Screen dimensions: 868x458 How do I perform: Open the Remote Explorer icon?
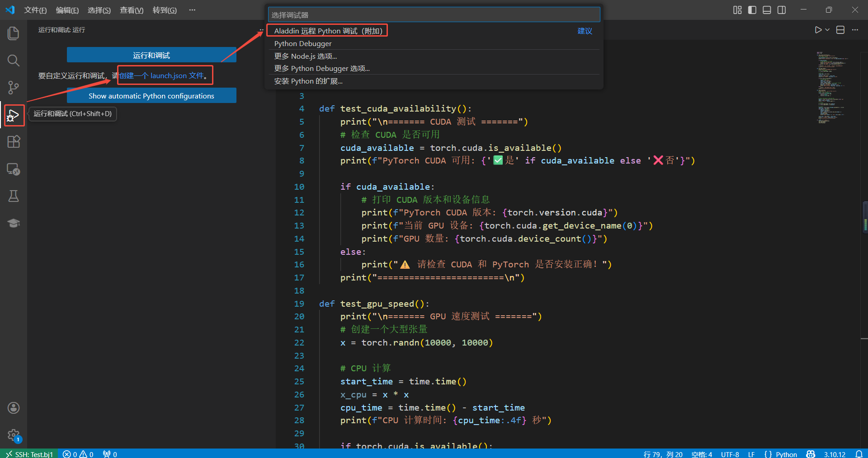14,169
